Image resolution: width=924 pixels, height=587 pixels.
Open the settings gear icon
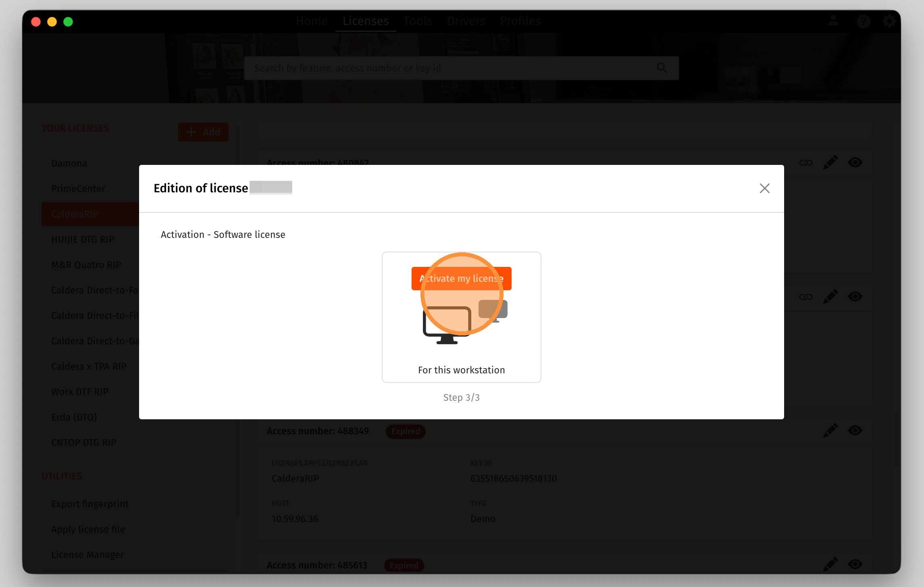889,21
